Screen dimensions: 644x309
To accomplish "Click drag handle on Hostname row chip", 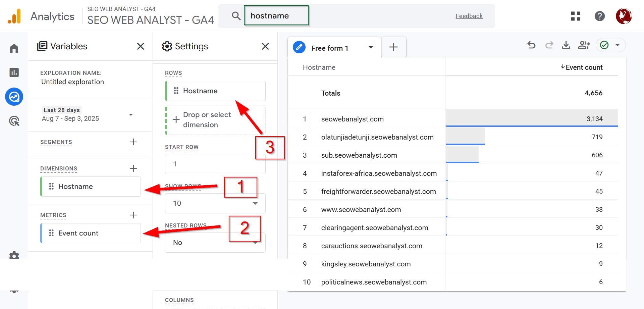I will (x=176, y=91).
